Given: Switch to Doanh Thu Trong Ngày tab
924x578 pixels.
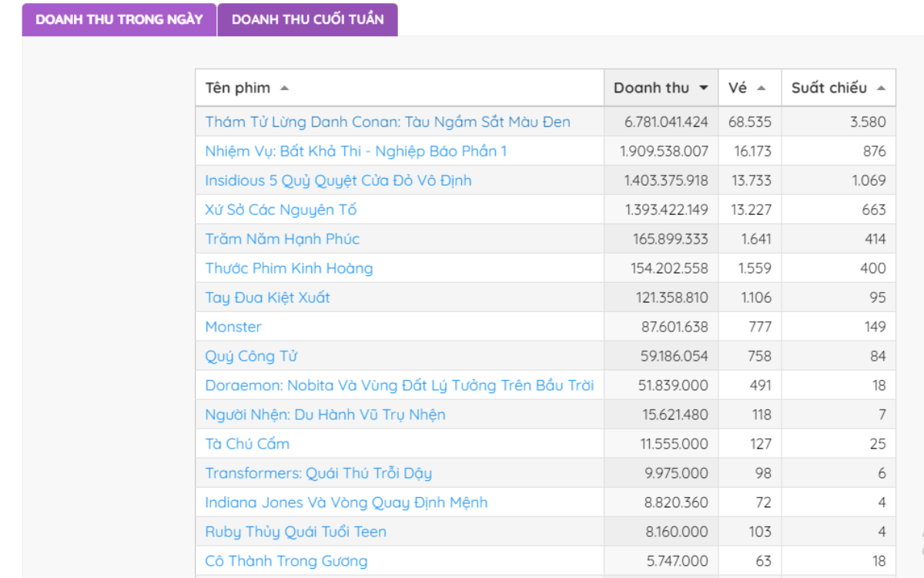Looking at the screenshot, I should click(x=119, y=19).
